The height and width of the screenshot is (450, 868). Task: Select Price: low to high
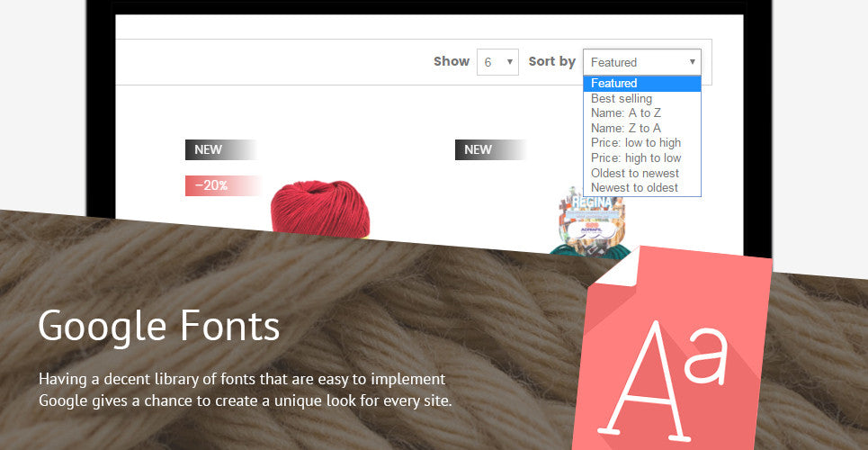tap(641, 143)
